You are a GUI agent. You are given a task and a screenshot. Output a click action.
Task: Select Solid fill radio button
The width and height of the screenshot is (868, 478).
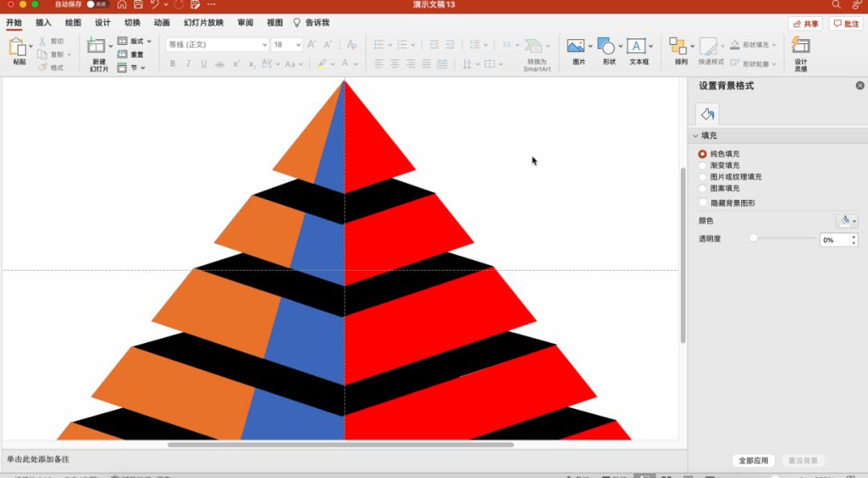pyautogui.click(x=702, y=153)
